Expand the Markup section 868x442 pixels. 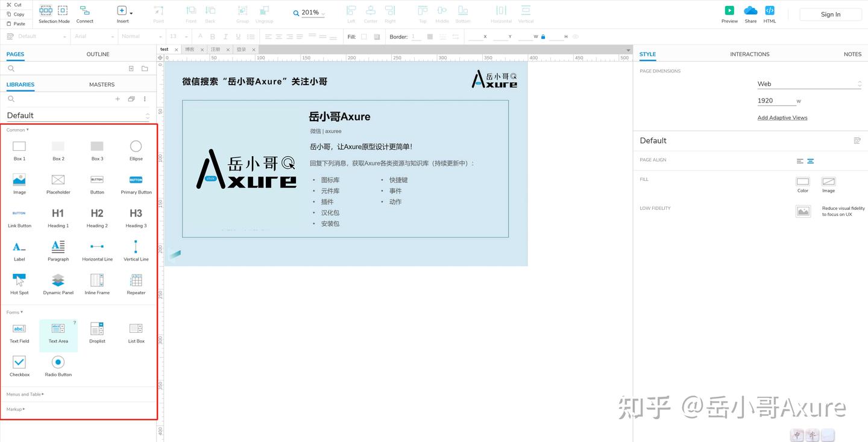[15, 409]
